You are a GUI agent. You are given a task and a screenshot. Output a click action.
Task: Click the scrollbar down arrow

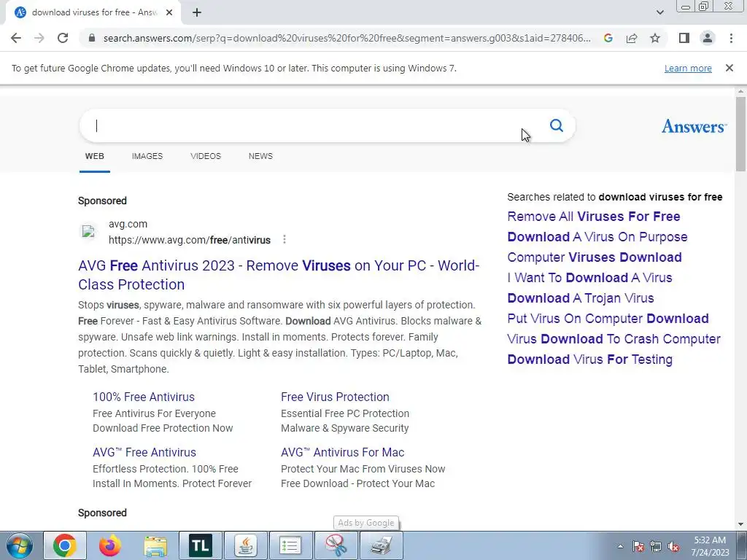(x=740, y=524)
